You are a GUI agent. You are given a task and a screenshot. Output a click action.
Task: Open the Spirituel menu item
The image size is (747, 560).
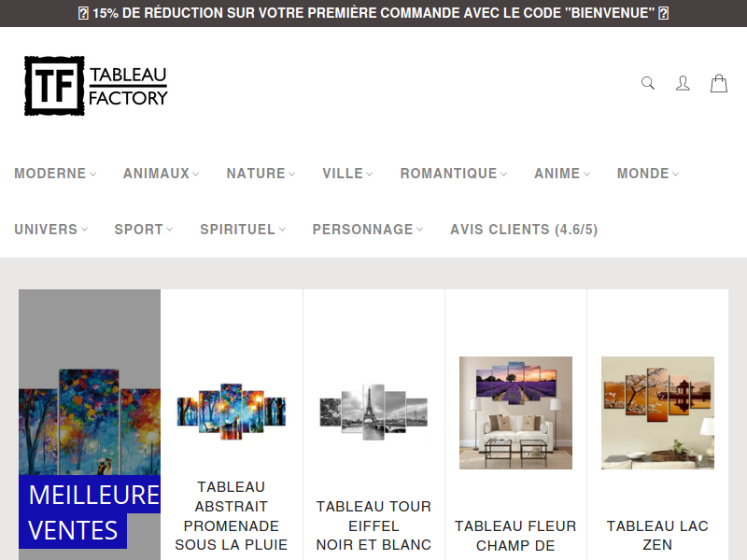243,230
